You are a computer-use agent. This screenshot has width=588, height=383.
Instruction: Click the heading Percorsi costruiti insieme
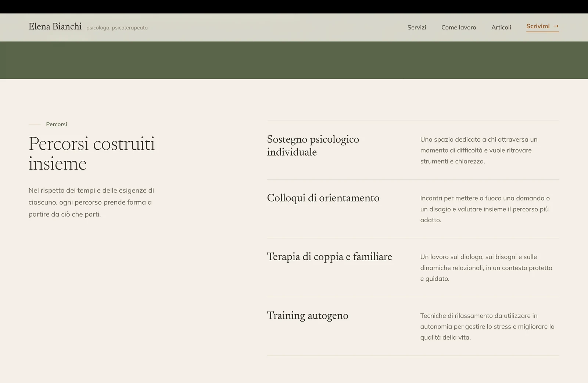(x=92, y=153)
